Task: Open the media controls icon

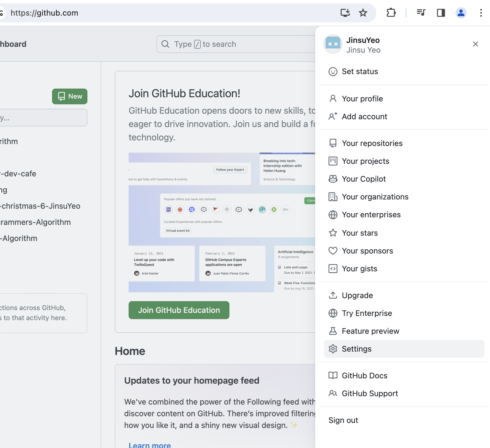Action: tap(421, 13)
